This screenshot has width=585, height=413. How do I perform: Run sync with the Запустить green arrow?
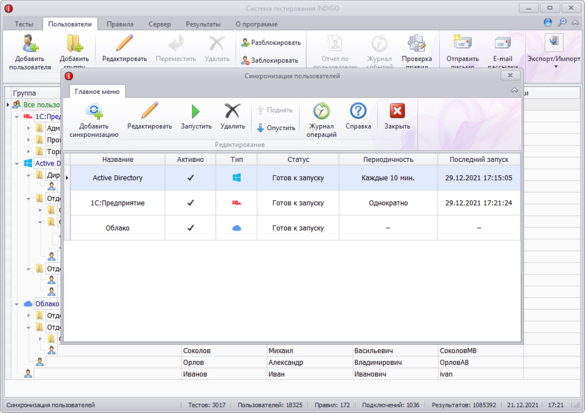(195, 111)
